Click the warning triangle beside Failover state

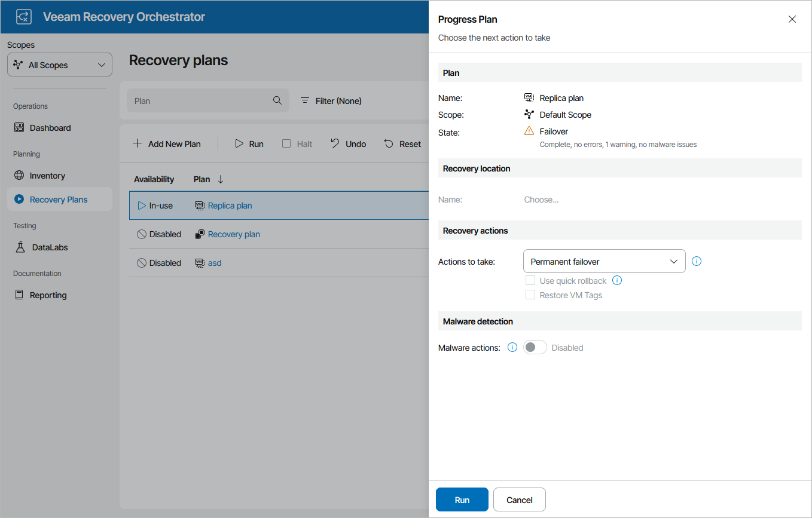tap(529, 131)
